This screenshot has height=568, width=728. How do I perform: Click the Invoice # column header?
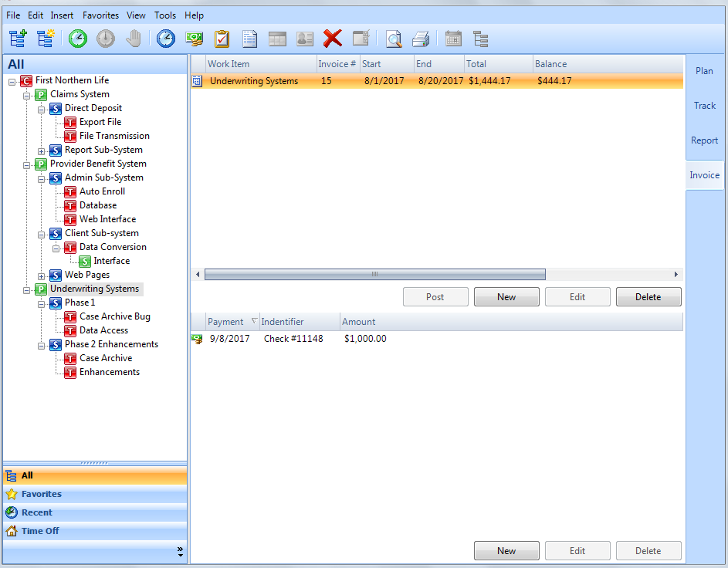pos(337,64)
